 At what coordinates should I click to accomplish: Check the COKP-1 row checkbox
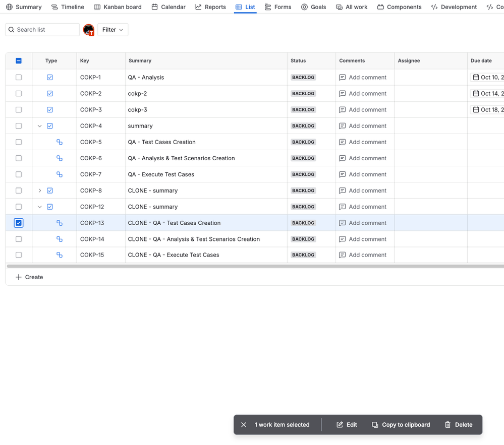pyautogui.click(x=19, y=78)
